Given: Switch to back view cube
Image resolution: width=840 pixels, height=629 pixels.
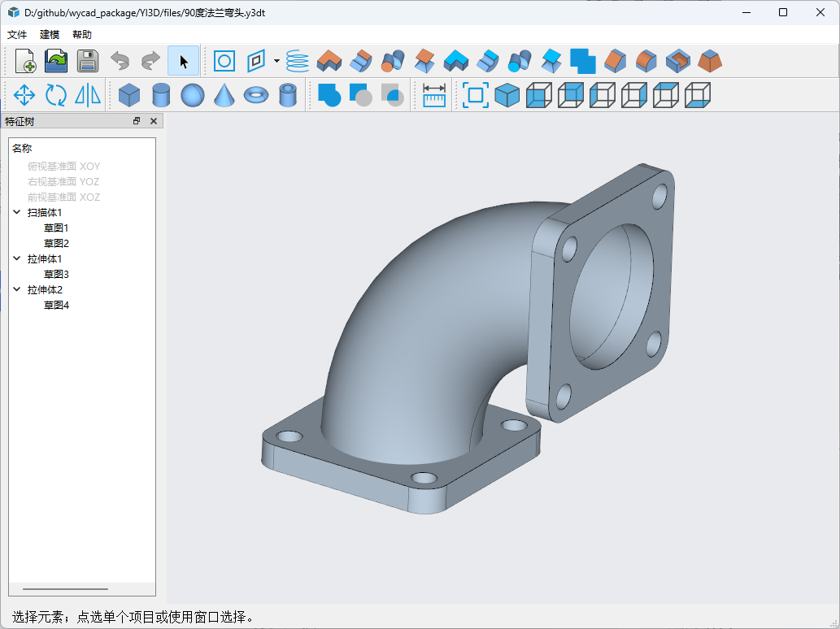Looking at the screenshot, I should 571,95.
